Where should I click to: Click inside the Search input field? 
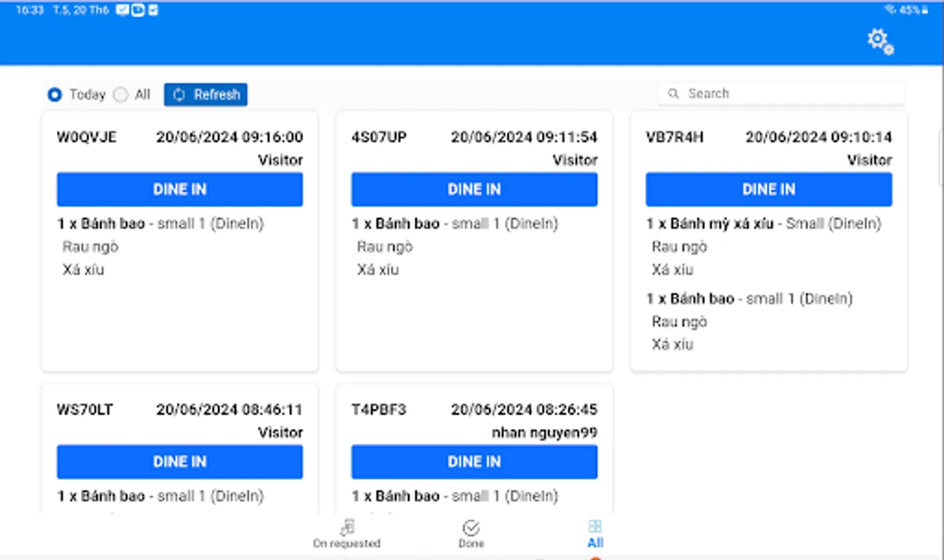pyautogui.click(x=778, y=93)
